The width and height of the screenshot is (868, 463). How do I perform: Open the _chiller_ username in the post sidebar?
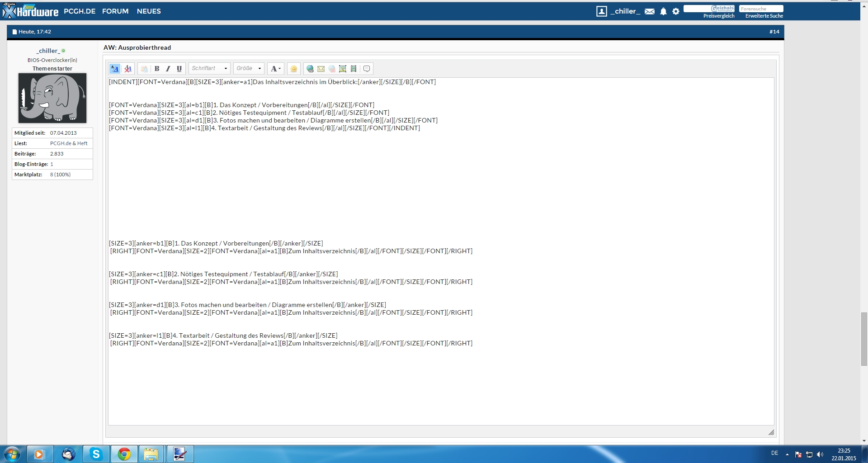(x=48, y=51)
